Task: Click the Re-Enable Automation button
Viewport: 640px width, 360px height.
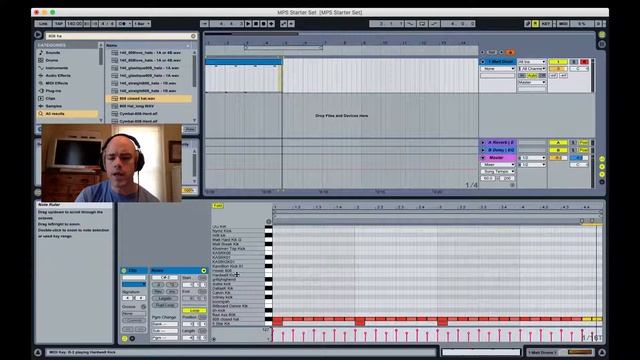Action: point(291,24)
